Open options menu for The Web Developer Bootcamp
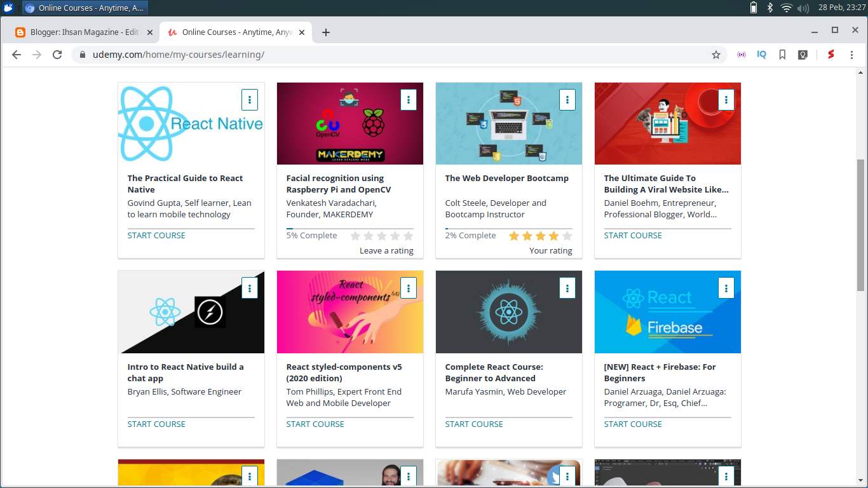 click(x=567, y=100)
